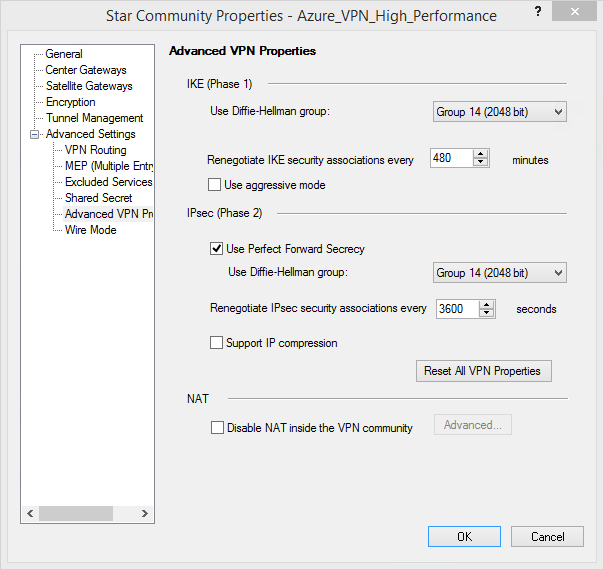Click the OK button
This screenshot has height=570, width=604.
(464, 536)
